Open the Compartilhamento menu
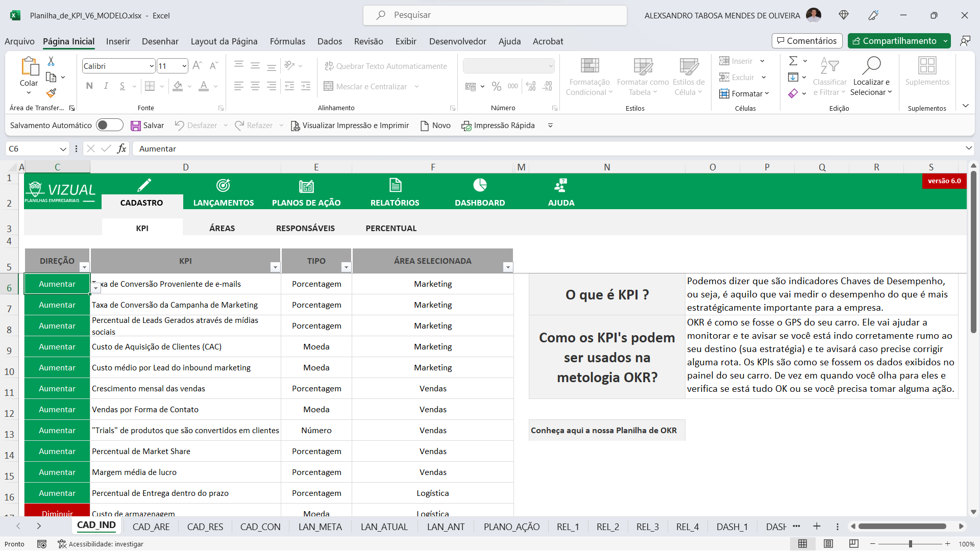Image resolution: width=980 pixels, height=551 pixels. pos(899,41)
